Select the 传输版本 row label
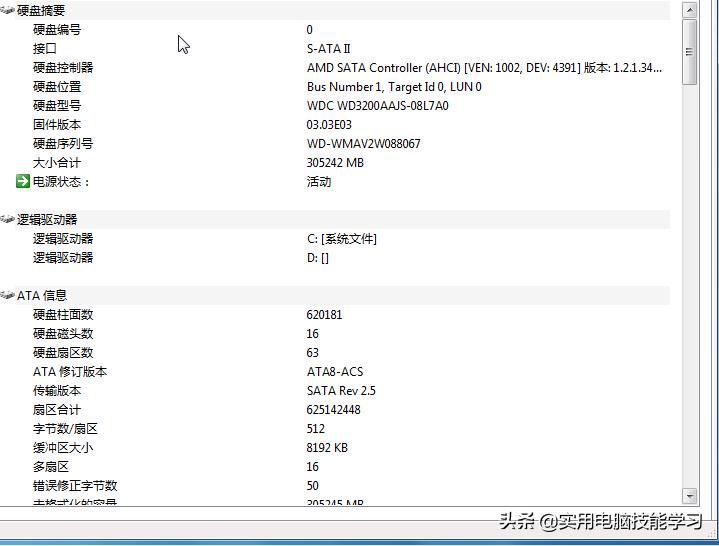 [57, 391]
